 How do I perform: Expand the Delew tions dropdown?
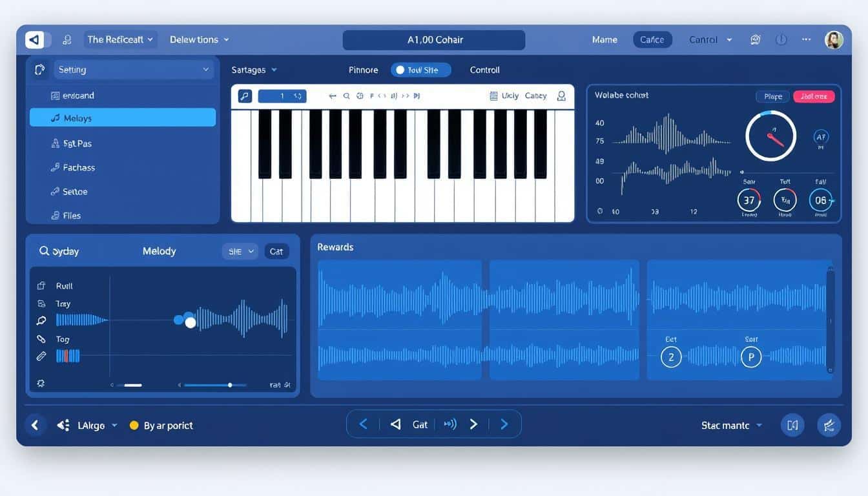(x=199, y=39)
